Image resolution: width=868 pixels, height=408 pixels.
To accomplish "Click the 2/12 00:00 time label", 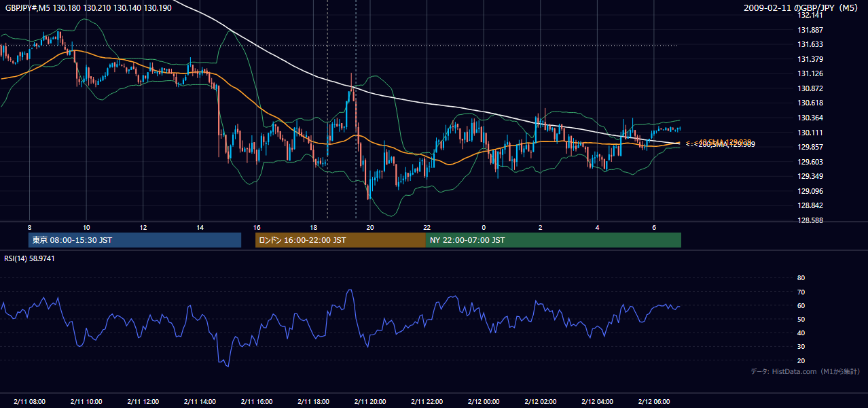I will tap(483, 402).
